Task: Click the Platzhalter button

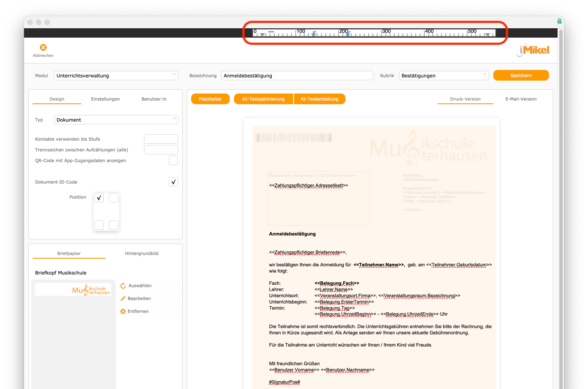Action: pyautogui.click(x=210, y=99)
